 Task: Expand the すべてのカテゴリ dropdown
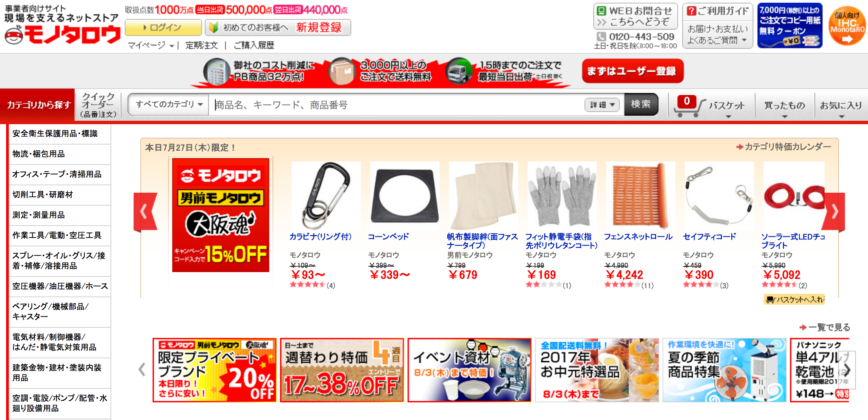point(169,104)
